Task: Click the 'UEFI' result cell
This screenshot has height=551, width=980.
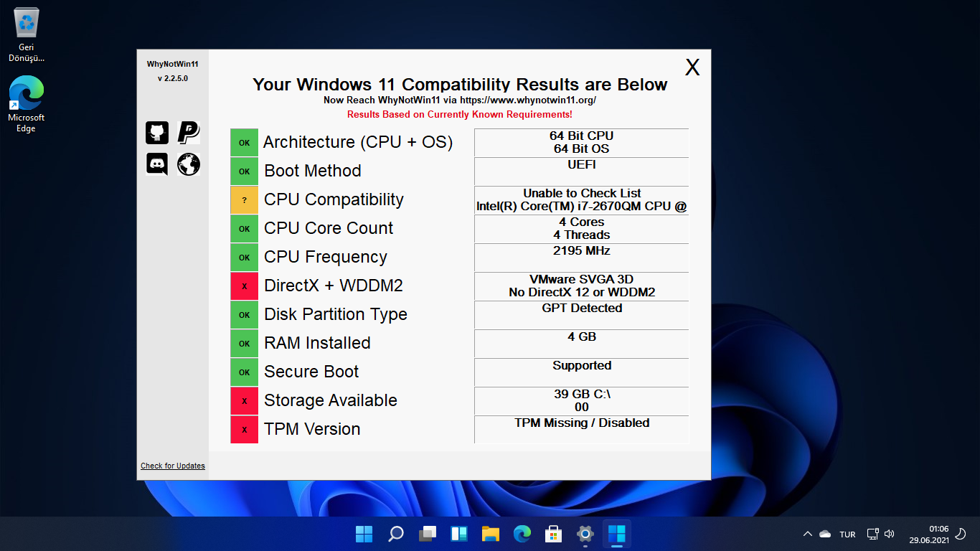Action: pyautogui.click(x=582, y=171)
